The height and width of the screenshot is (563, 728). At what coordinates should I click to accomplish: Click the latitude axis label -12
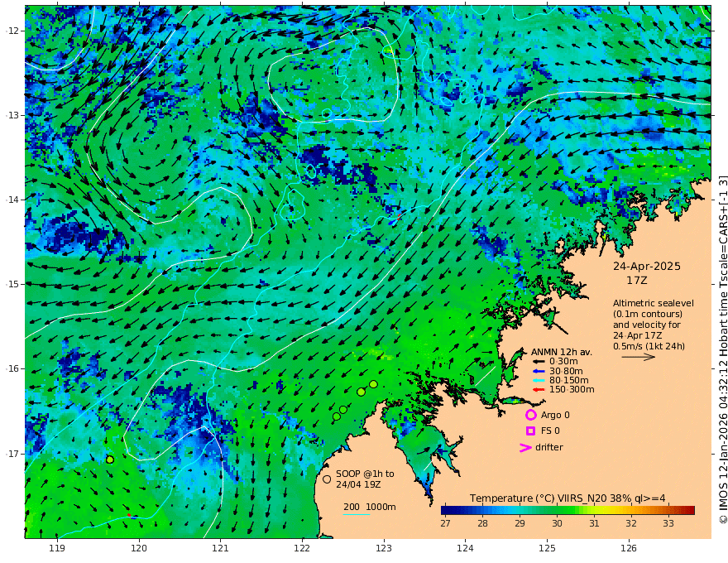[12, 31]
